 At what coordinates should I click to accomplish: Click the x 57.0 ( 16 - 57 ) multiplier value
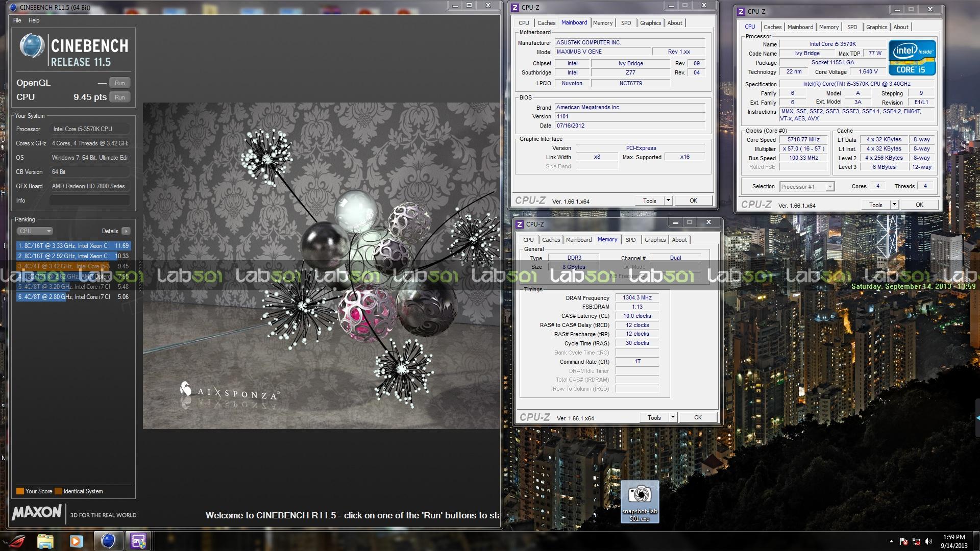[x=803, y=148]
